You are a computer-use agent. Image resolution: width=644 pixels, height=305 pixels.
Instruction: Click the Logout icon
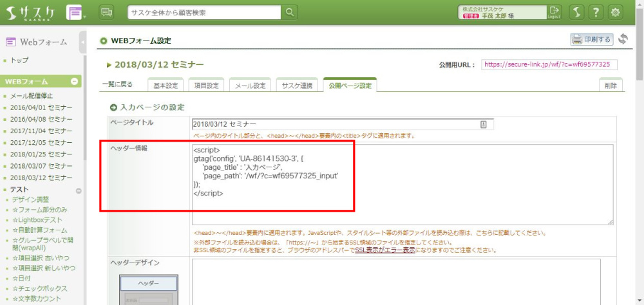(554, 12)
